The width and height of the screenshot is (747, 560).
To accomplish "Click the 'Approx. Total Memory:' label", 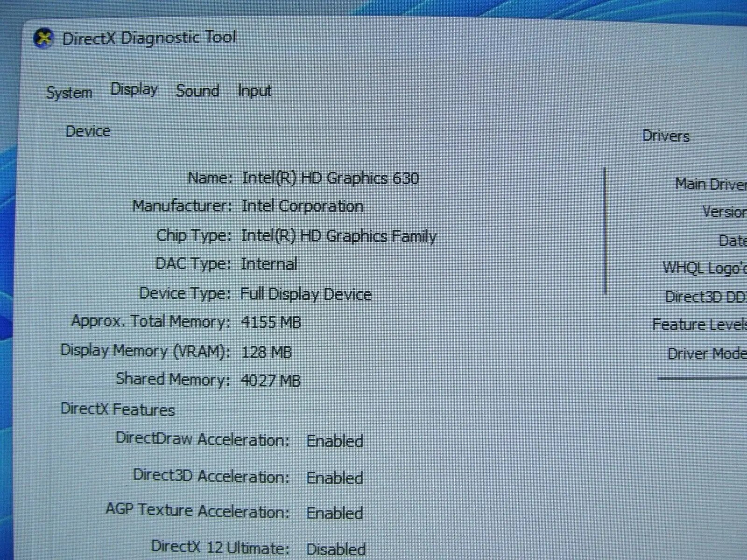I will [x=151, y=322].
